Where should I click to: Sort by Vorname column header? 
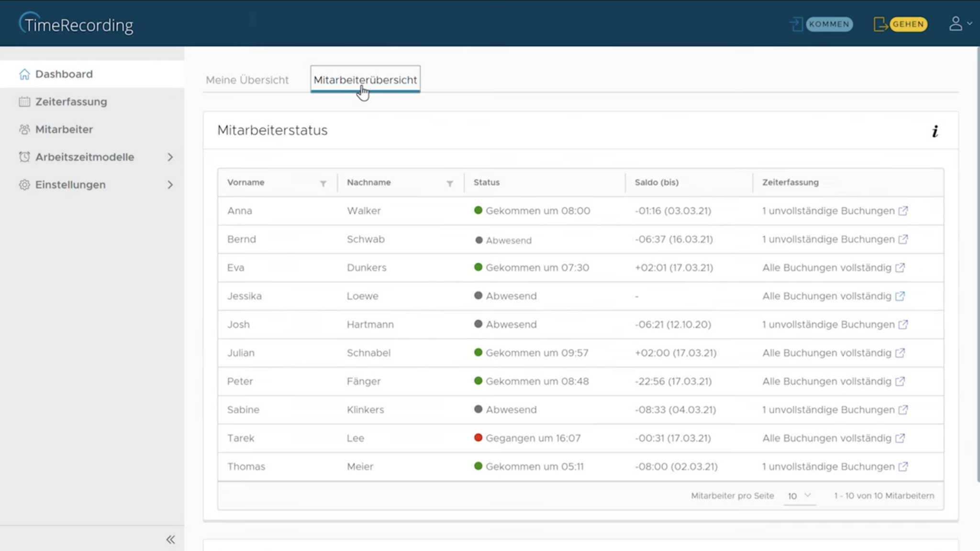(245, 182)
